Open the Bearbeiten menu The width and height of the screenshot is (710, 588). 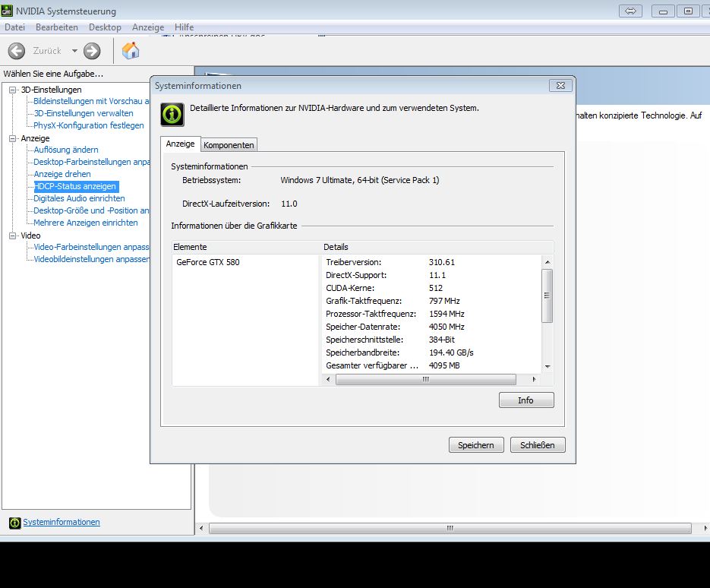point(57,27)
